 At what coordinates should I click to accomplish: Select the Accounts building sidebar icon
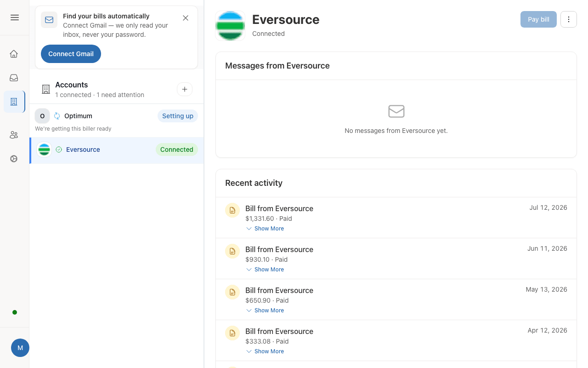(14, 102)
